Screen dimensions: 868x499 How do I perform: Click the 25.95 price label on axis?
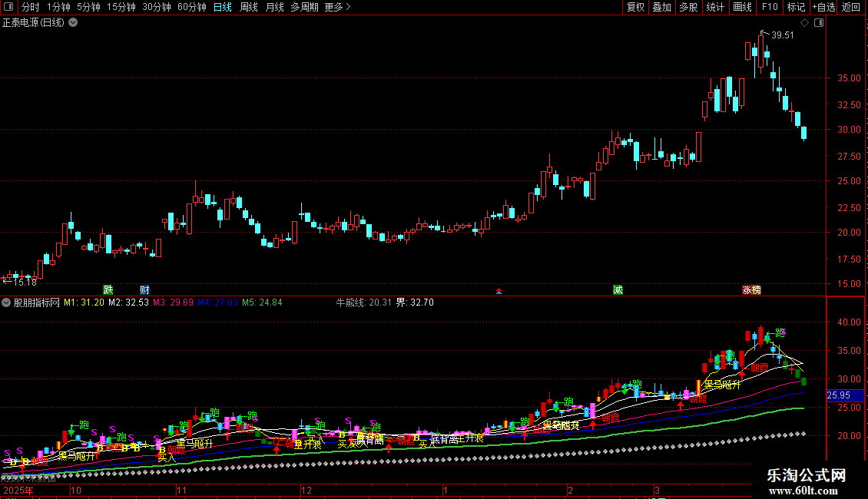pos(838,395)
